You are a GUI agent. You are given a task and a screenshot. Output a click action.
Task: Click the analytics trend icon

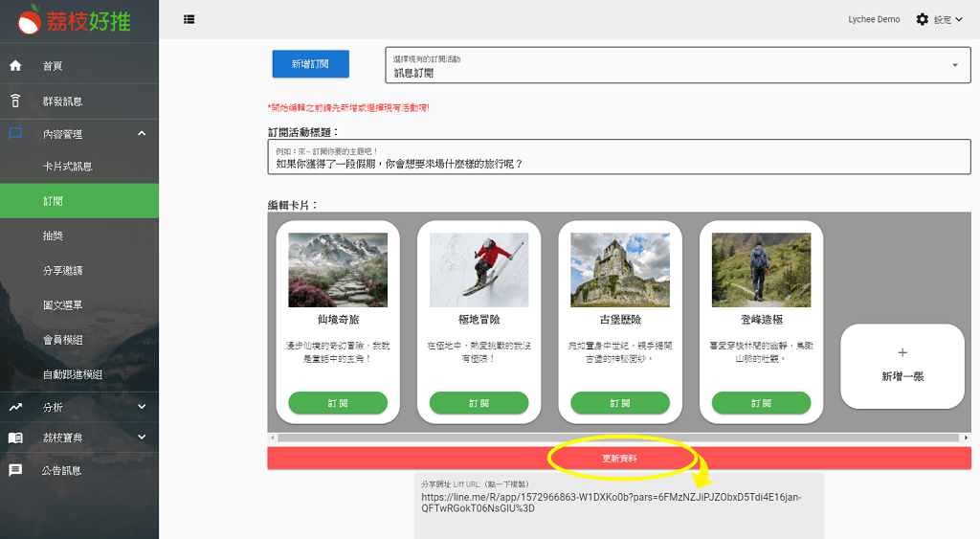[15, 407]
